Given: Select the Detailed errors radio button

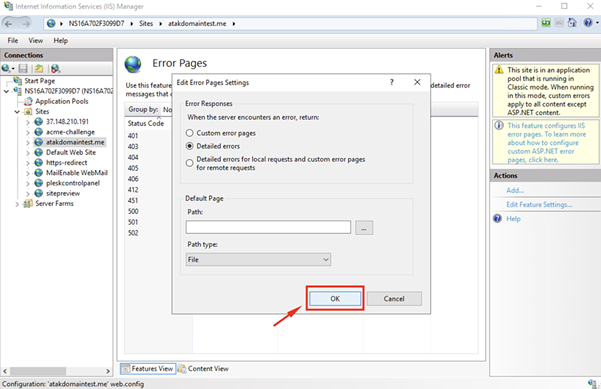Looking at the screenshot, I should [x=189, y=146].
